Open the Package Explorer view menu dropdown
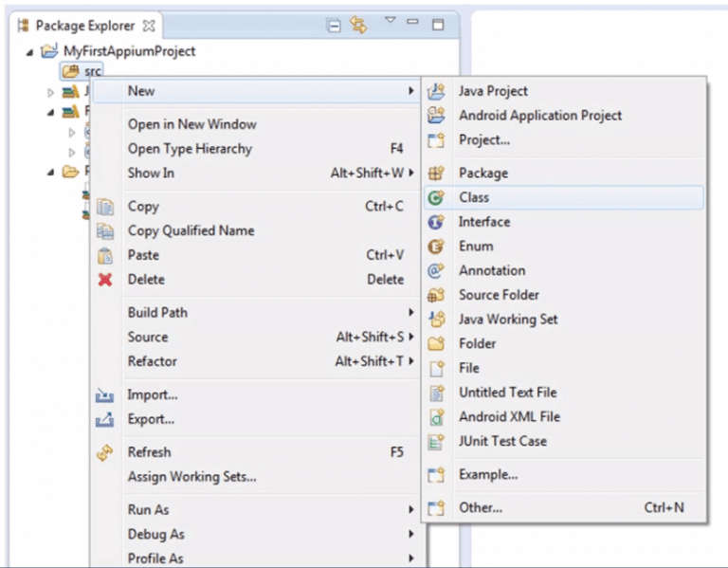Viewport: 728px width, 568px height. [390, 21]
